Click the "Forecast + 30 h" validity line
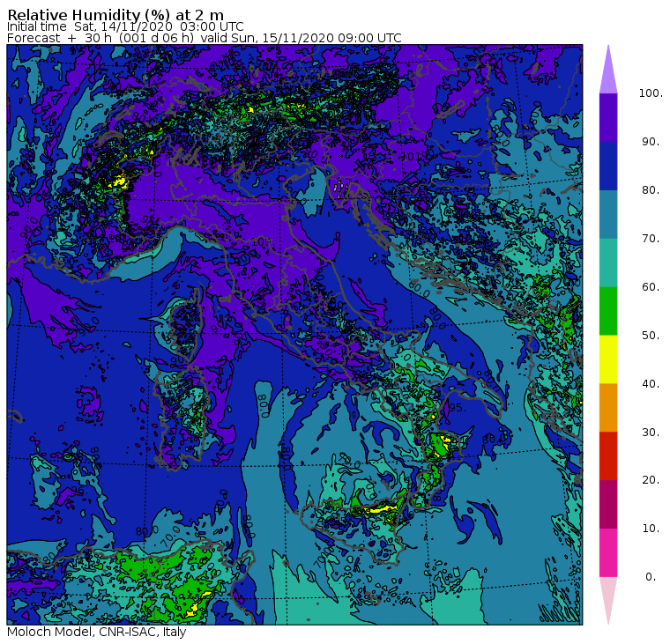Image resolution: width=670 pixels, height=644 pixels. 205,38
